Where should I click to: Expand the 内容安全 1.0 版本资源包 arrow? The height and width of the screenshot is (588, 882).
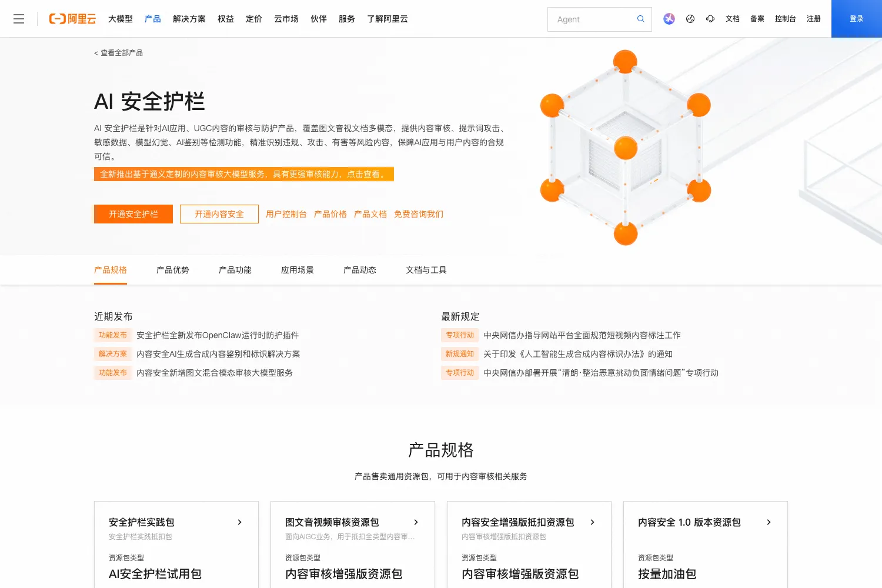(x=769, y=522)
